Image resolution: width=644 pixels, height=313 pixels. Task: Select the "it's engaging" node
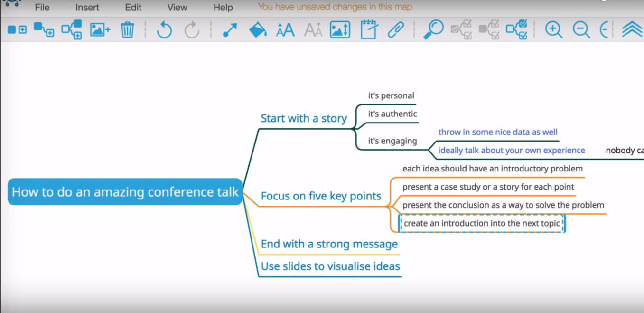click(x=392, y=141)
